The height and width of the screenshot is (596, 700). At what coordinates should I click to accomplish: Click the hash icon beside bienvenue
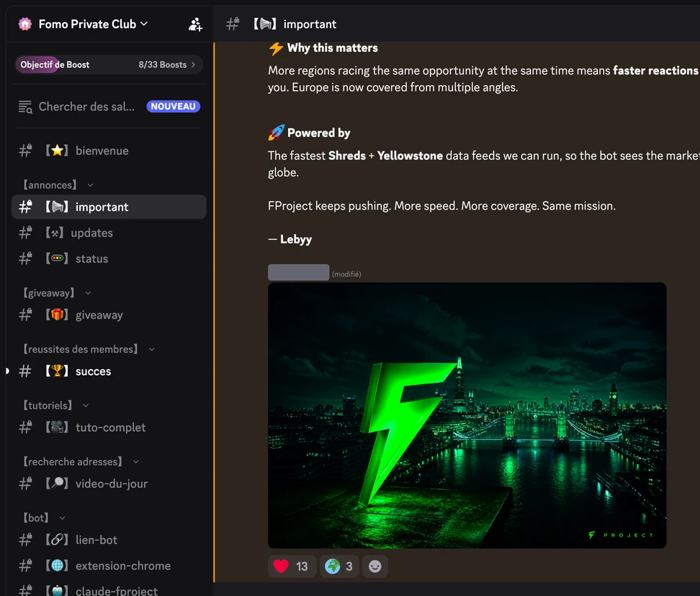click(25, 151)
